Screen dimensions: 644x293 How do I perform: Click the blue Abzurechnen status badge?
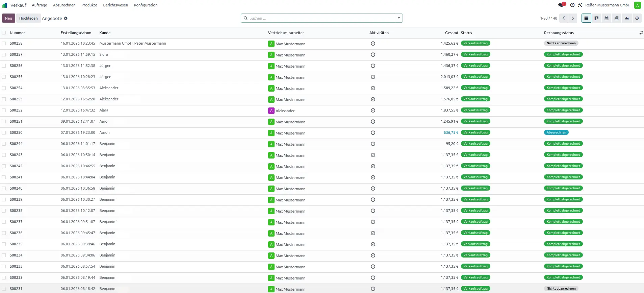pyautogui.click(x=556, y=132)
